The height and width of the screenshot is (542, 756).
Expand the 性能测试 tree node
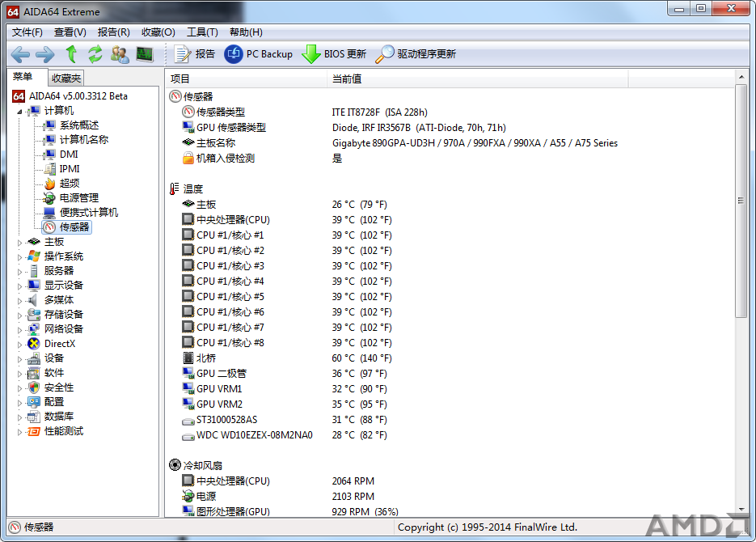[19, 432]
